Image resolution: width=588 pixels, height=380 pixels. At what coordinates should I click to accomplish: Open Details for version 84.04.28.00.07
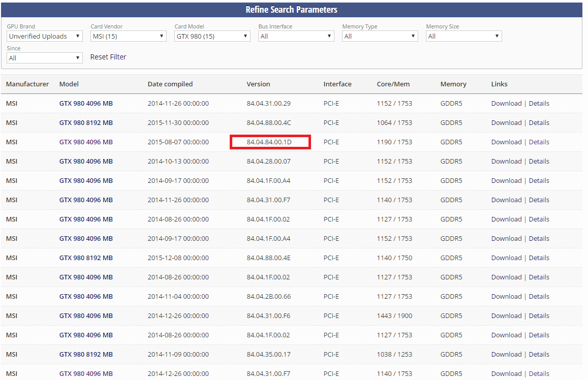(539, 161)
